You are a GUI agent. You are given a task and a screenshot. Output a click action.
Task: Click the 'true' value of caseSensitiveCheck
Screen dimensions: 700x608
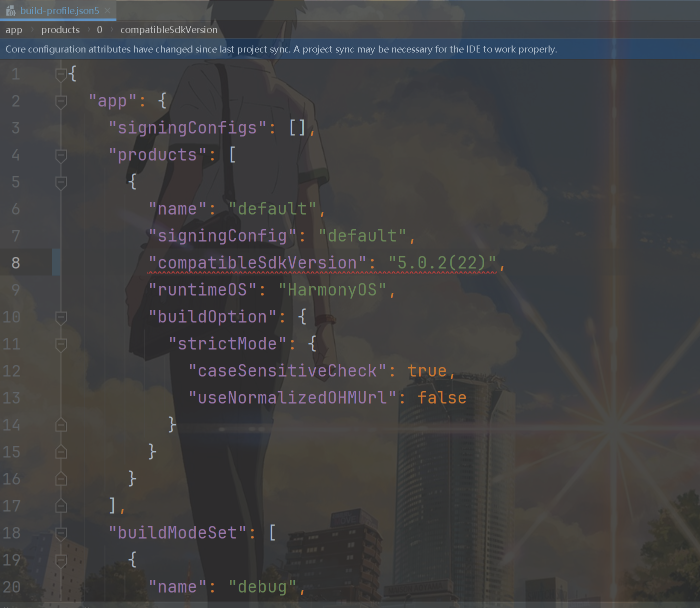[x=427, y=371]
